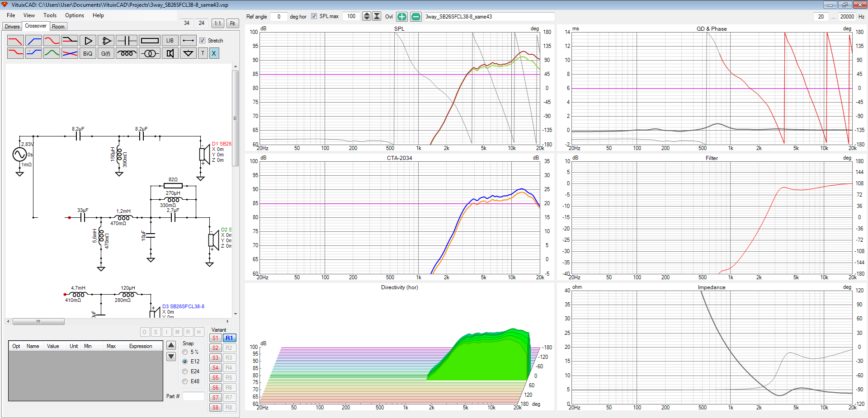Click the SPL max value field
868x418 pixels.
tap(351, 16)
